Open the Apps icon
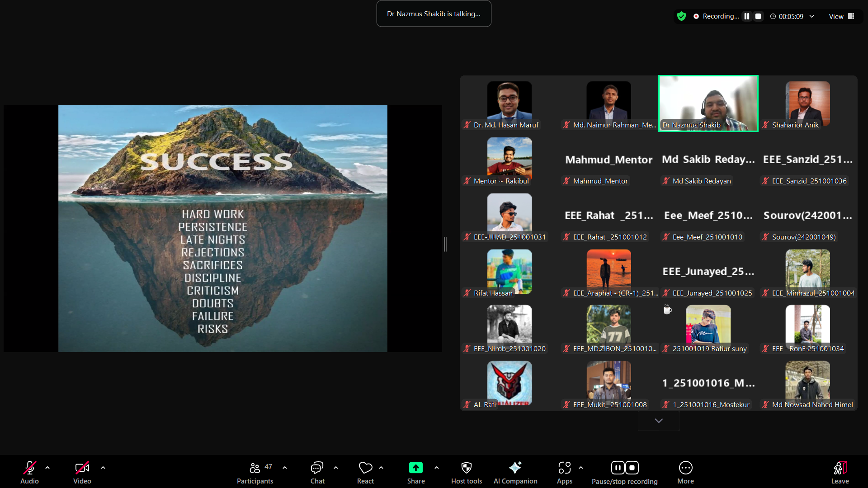 click(x=564, y=468)
